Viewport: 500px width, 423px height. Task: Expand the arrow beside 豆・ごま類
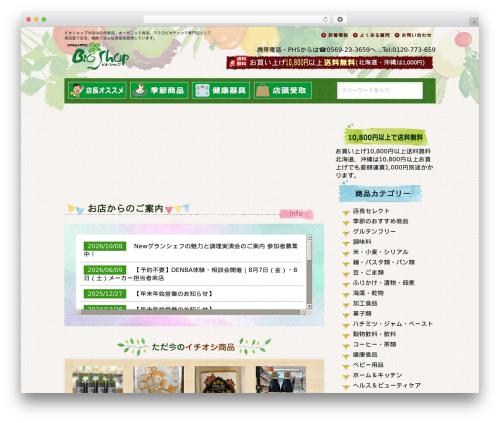[x=346, y=274]
